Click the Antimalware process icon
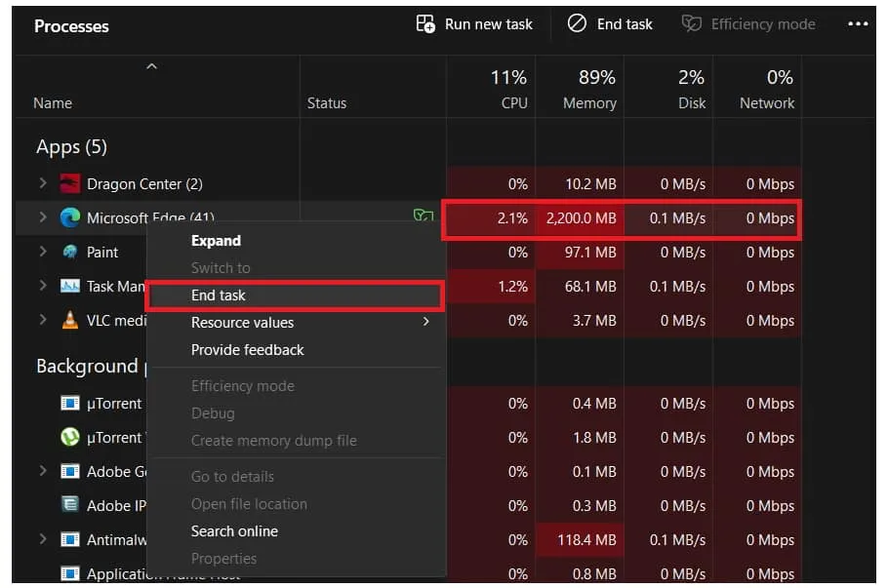 coord(70,539)
